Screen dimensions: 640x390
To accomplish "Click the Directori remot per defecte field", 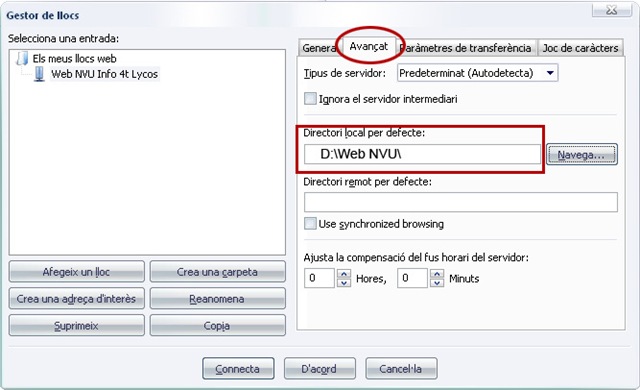I will (x=461, y=202).
